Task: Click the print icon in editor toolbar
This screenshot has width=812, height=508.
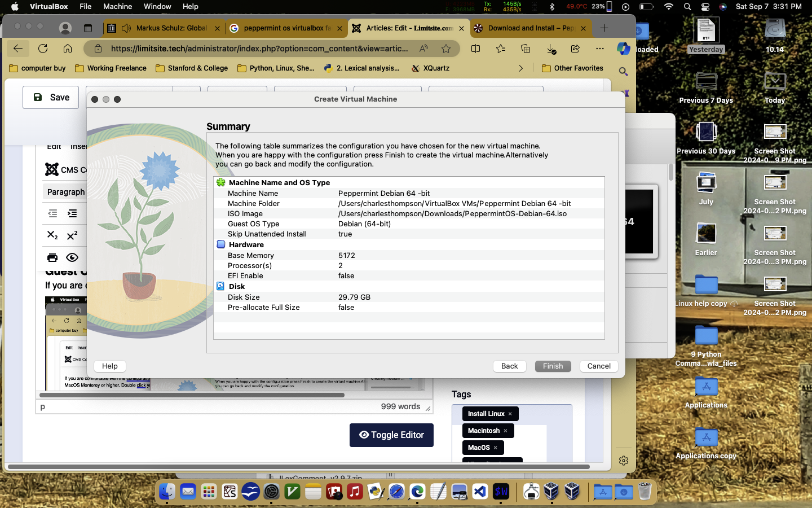Action: click(x=52, y=258)
